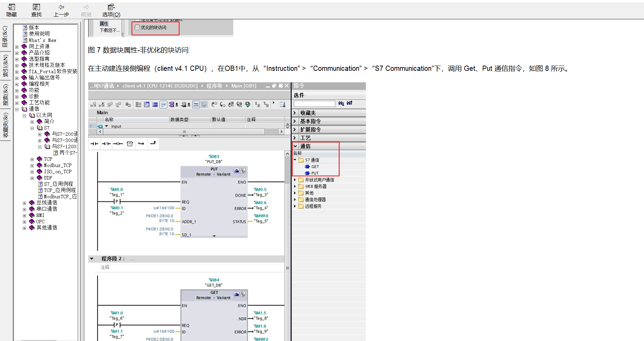Click the Main interface table horizontal scrollbar
This screenshot has height=341, width=644.
click(x=184, y=132)
